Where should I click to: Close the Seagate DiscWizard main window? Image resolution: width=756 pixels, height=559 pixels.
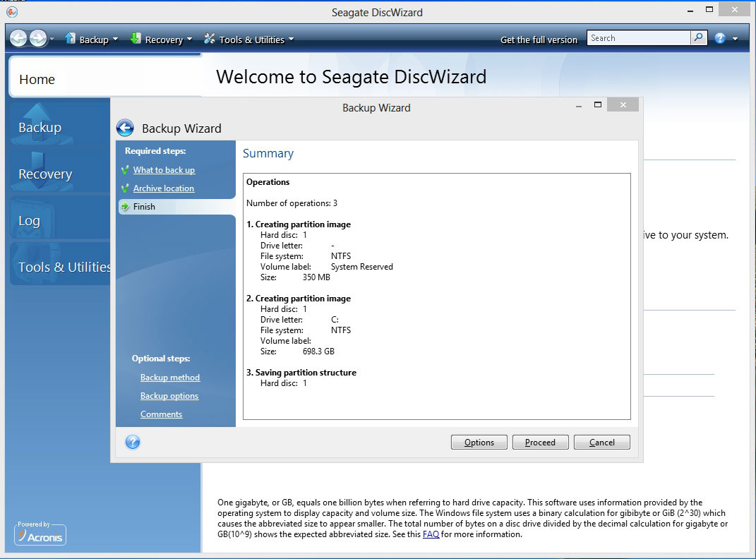[x=735, y=9]
